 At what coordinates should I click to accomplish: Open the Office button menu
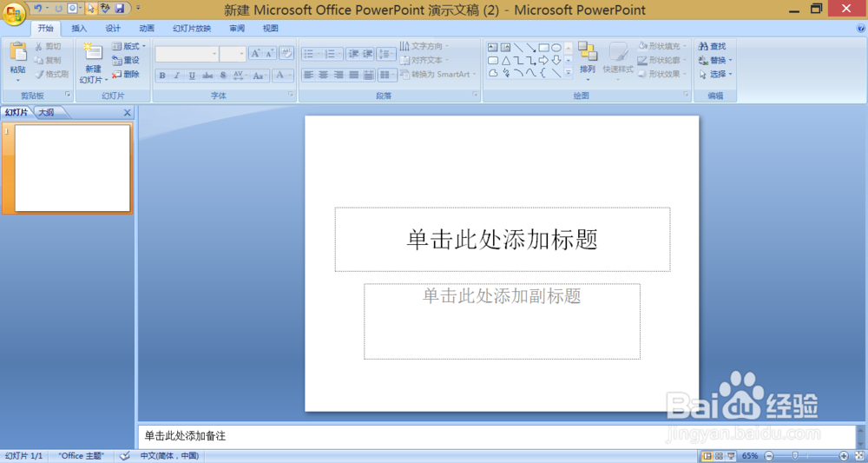[x=14, y=13]
